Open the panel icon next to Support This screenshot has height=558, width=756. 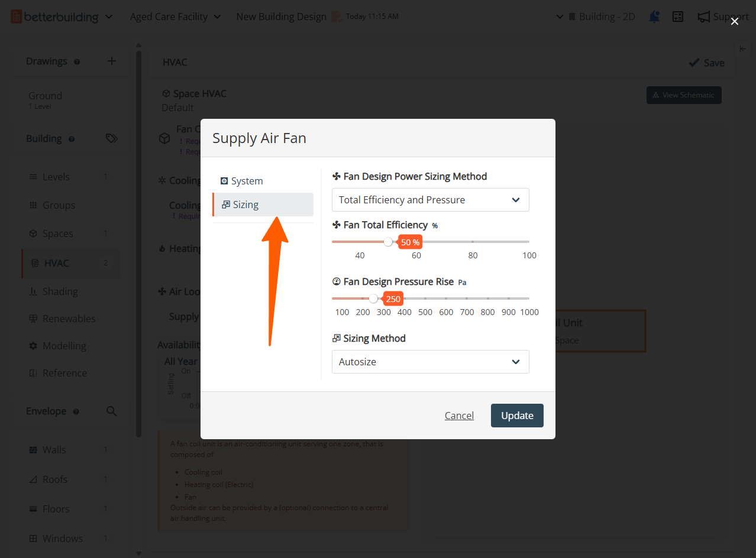coord(678,17)
